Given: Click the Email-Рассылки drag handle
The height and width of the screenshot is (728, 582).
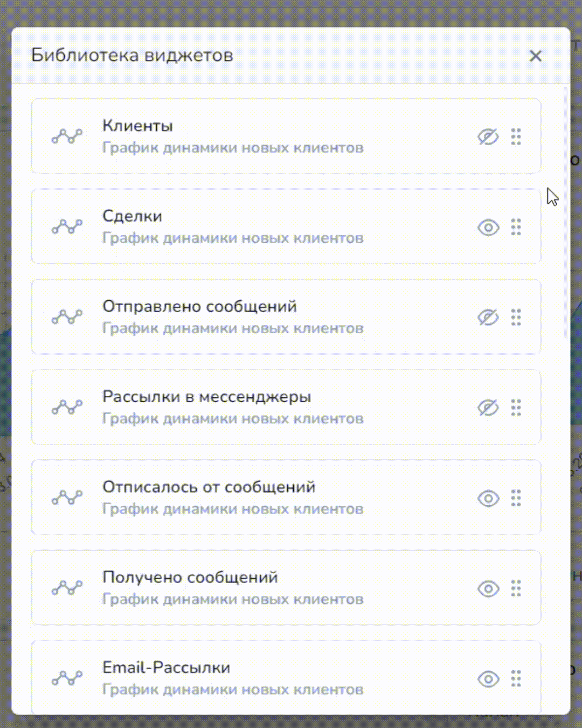Looking at the screenshot, I should [516, 678].
